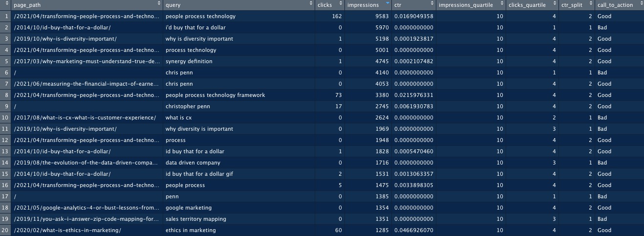Select row number 1 label
644x236 pixels.
click(x=6, y=16)
